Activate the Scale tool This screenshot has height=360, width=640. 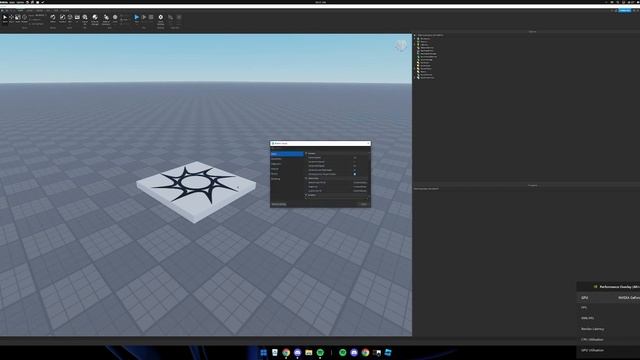(18, 18)
